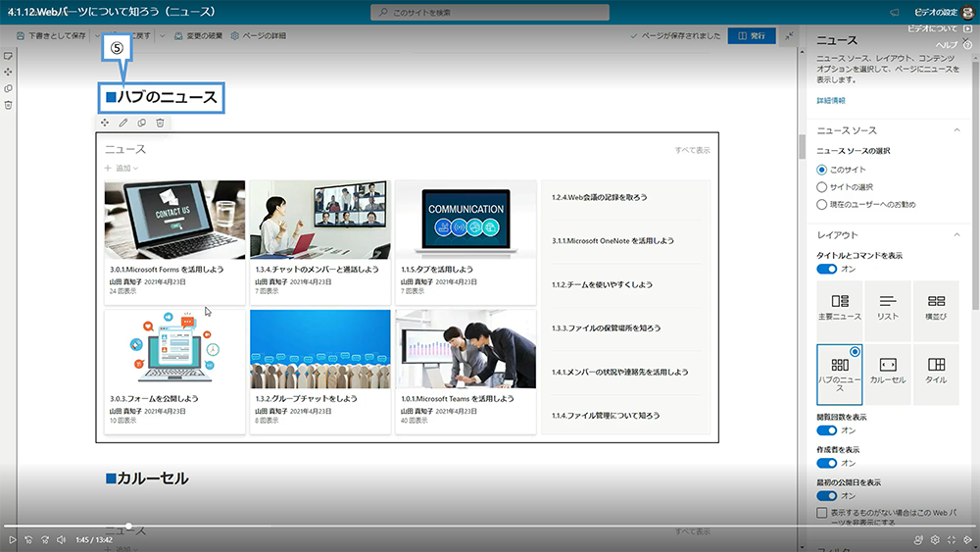The image size is (980, 552).
Task: Open the 1.0.1.Microsoft Teams news thumbnail
Action: coord(465,349)
